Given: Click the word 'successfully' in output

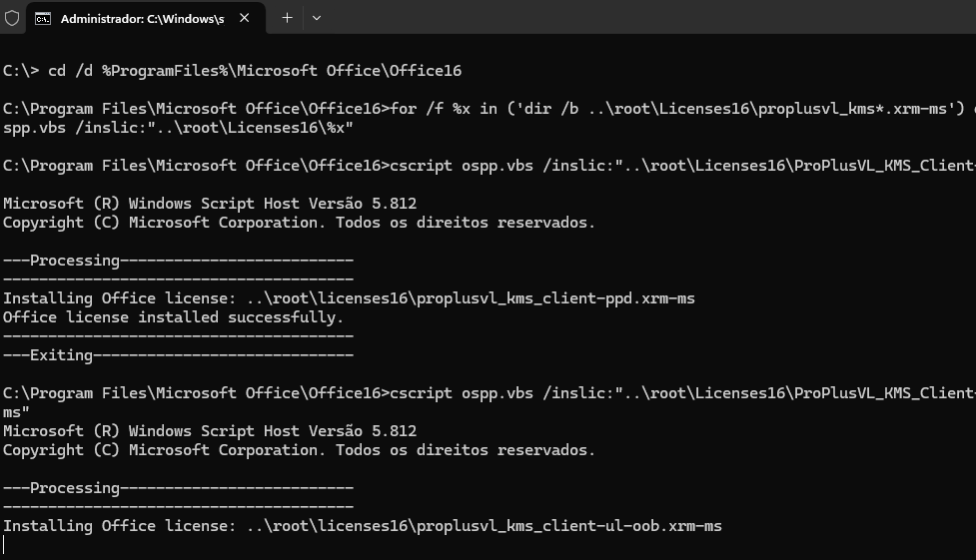Looking at the screenshot, I should (x=282, y=317).
